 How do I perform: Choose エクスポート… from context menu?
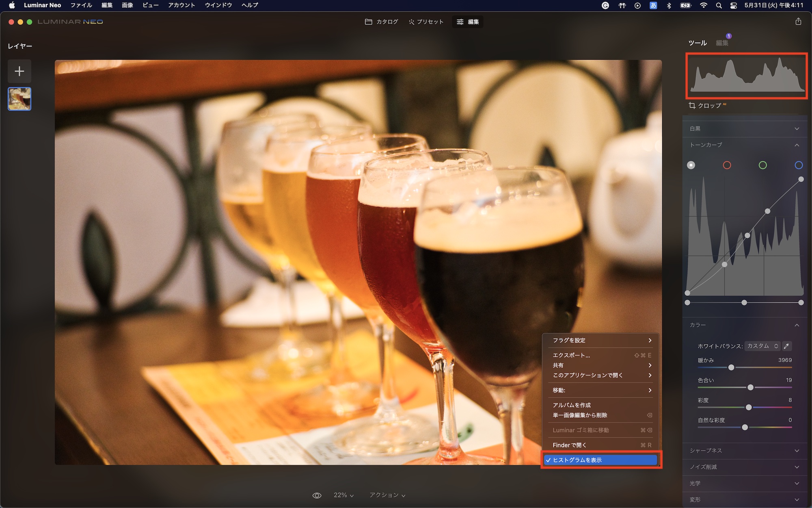(571, 355)
